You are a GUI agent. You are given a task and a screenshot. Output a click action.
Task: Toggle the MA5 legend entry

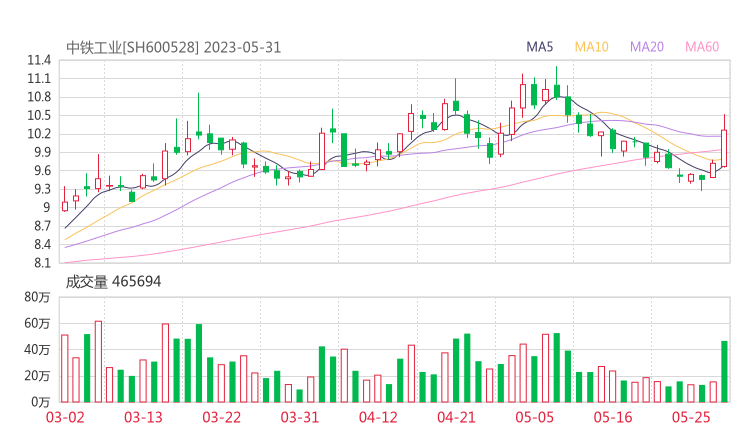539,47
